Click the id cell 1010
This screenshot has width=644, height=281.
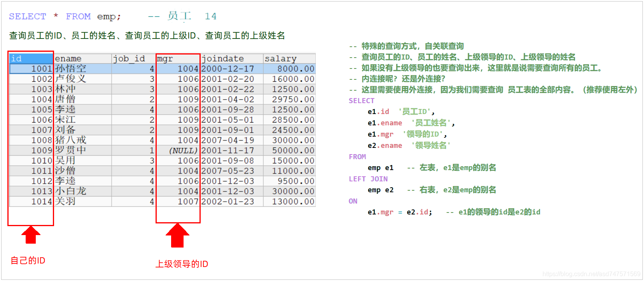pyautogui.click(x=31, y=161)
